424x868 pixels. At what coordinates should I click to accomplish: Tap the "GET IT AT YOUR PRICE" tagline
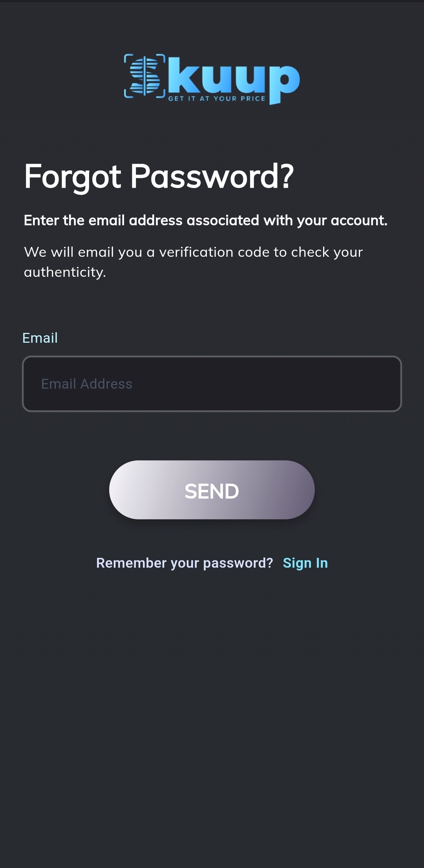[217, 99]
